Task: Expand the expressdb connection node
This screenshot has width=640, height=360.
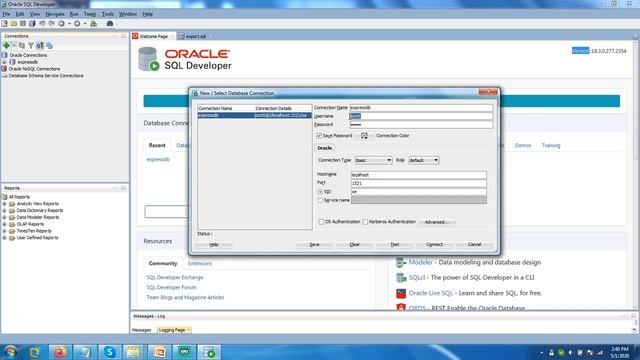Action: pyautogui.click(x=4, y=62)
